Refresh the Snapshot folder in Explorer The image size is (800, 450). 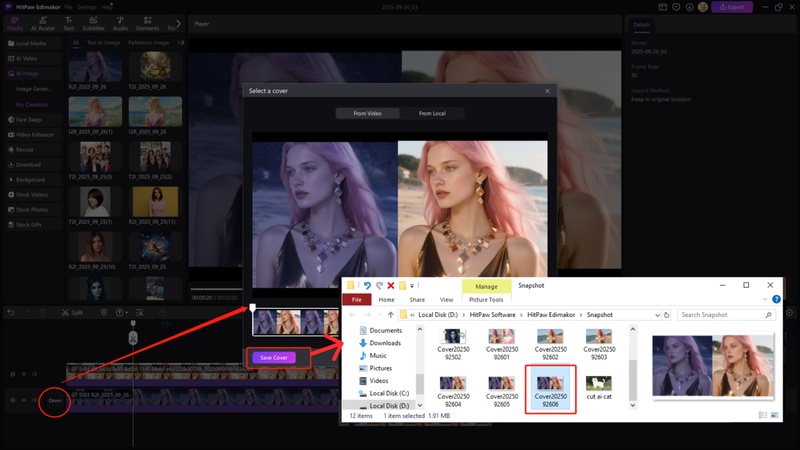[x=666, y=315]
